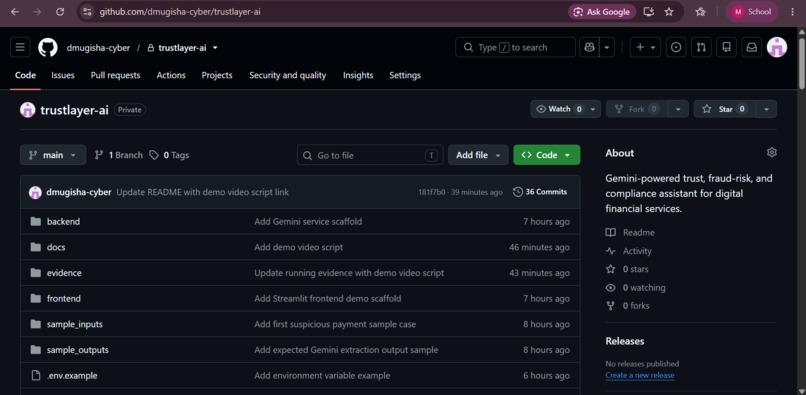Open the Copilot dropdown arrow in header
Screen dimensions: 806x395
607,47
